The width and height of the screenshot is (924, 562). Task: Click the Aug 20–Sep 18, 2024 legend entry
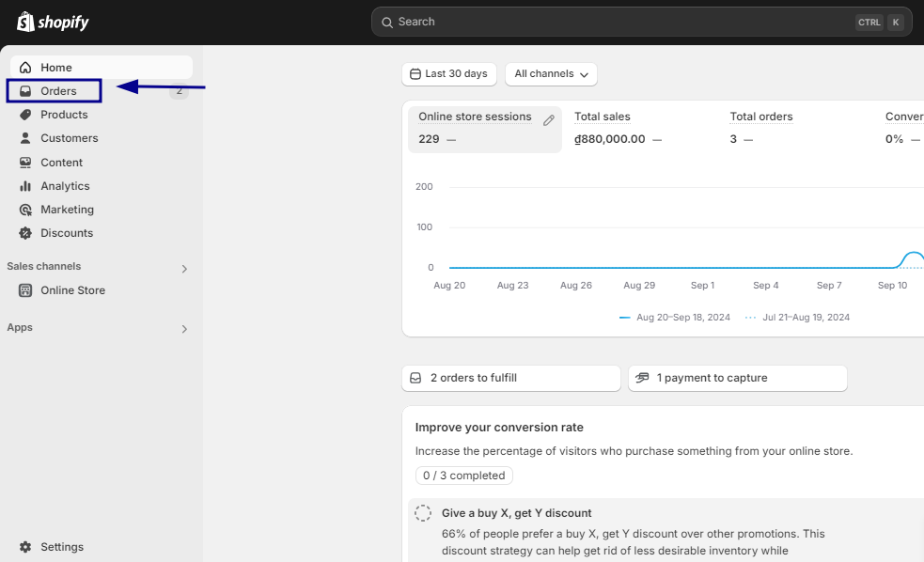pyautogui.click(x=675, y=317)
